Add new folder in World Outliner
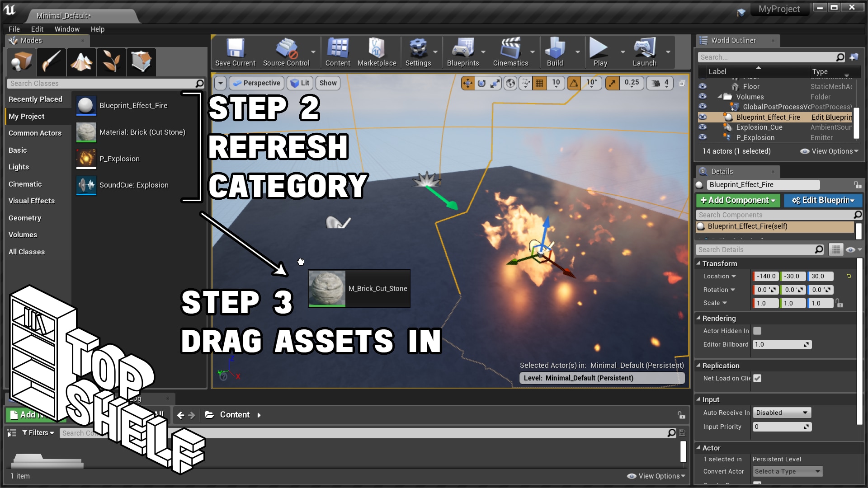Viewport: 868px width, 488px height. (854, 57)
